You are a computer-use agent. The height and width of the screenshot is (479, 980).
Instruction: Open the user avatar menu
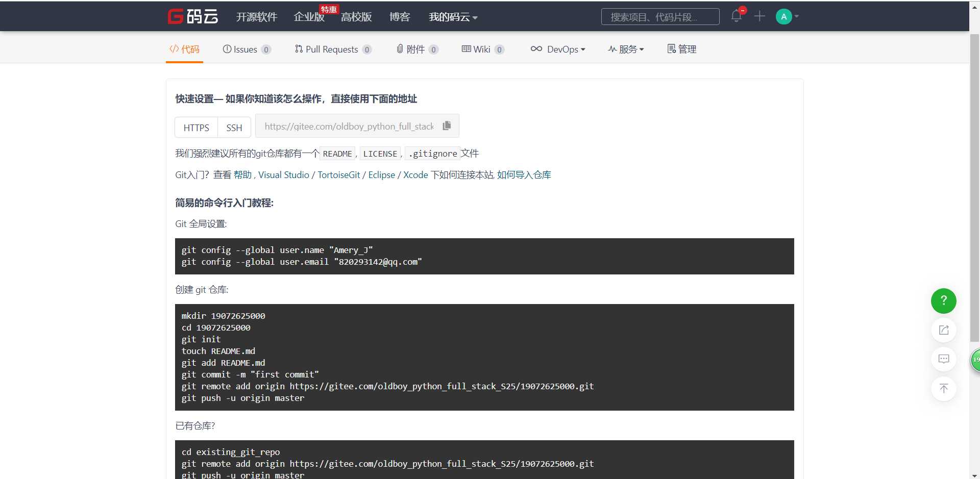(783, 16)
